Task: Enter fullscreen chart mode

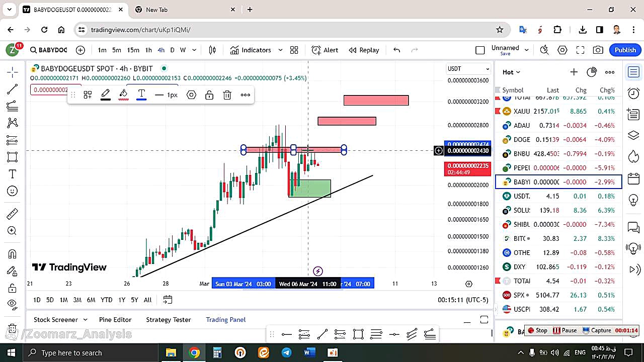Action: [580, 50]
